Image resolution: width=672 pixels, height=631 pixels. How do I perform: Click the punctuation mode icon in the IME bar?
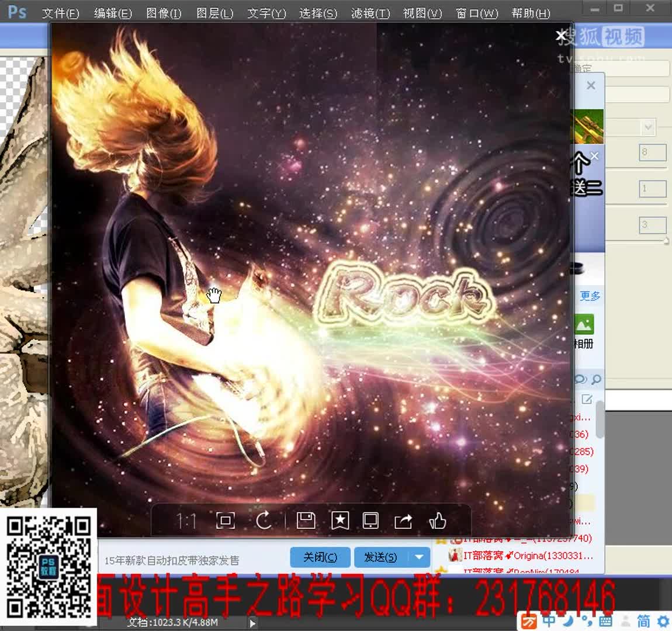tap(587, 620)
